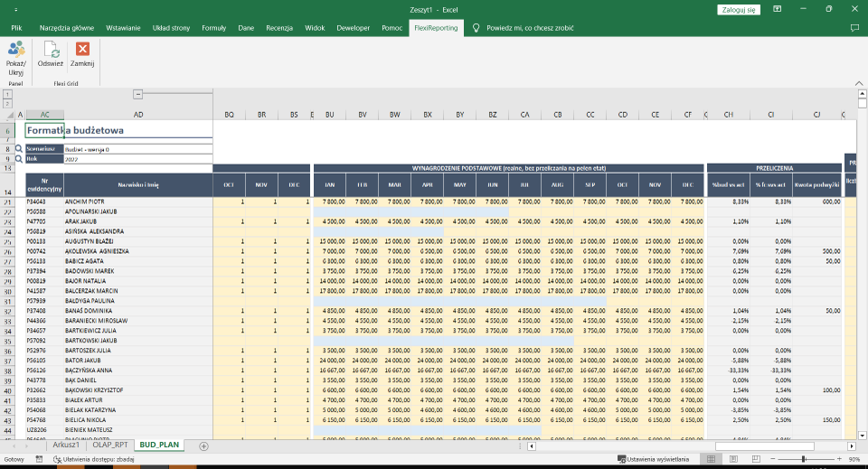Image resolution: width=868 pixels, height=469 pixels.
Task: Adjust the zoom slider in status bar
Action: pyautogui.click(x=803, y=459)
